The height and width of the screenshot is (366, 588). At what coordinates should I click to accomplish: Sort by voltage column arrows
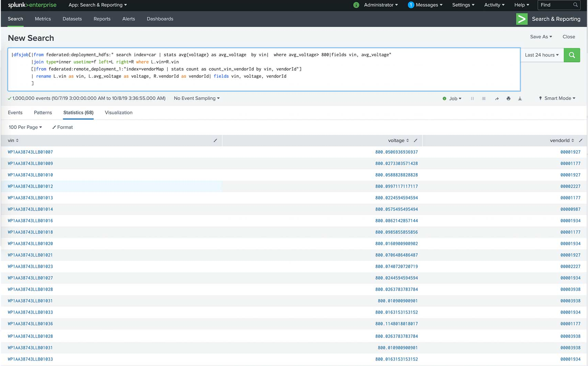click(x=407, y=140)
